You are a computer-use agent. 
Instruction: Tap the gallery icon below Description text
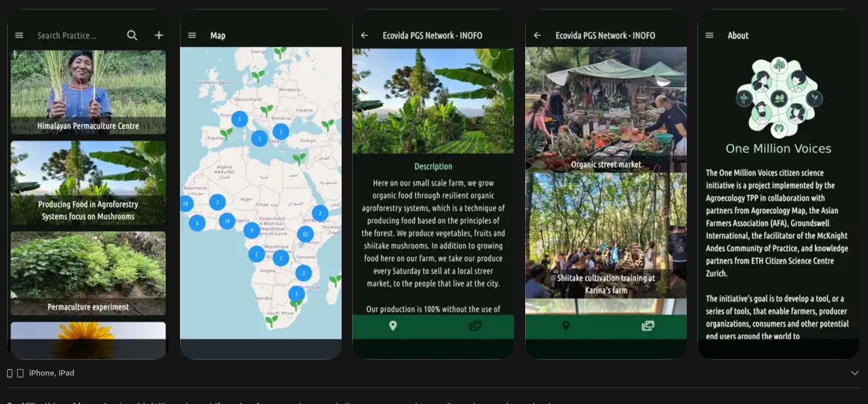pyautogui.click(x=475, y=326)
